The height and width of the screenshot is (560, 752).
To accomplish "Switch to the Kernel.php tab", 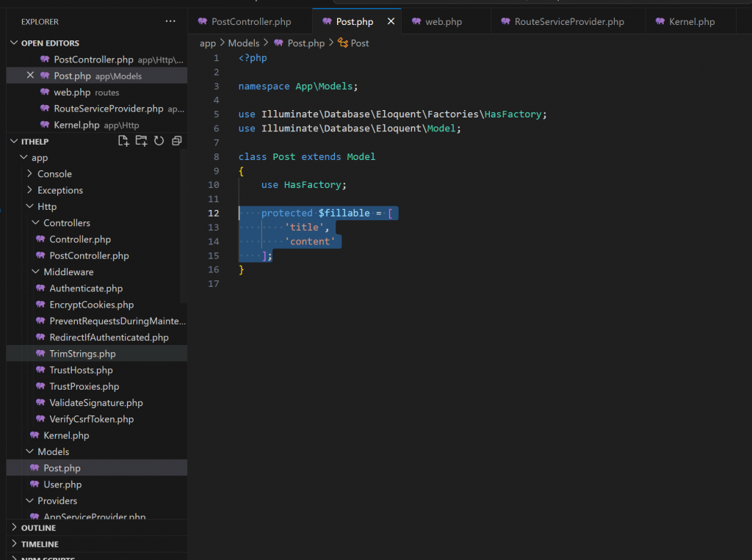I will pos(692,21).
